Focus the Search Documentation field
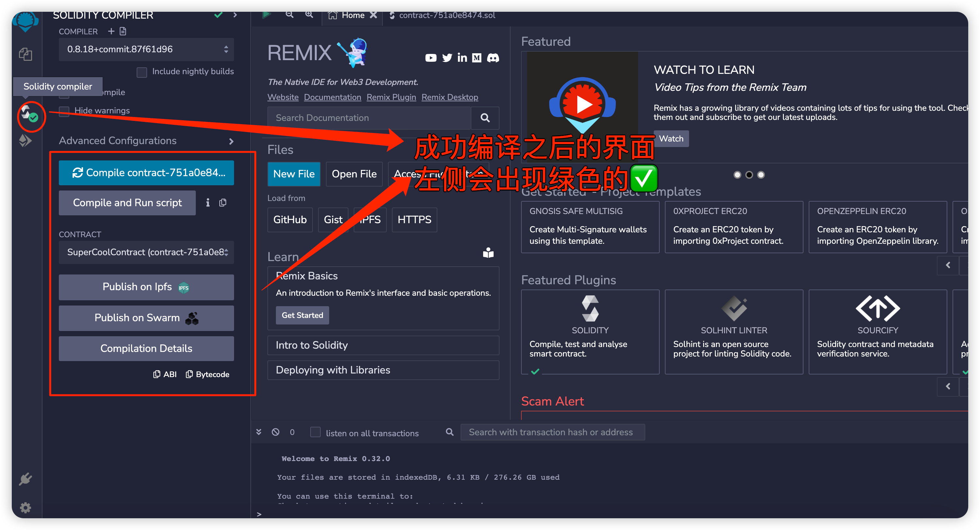 369,118
